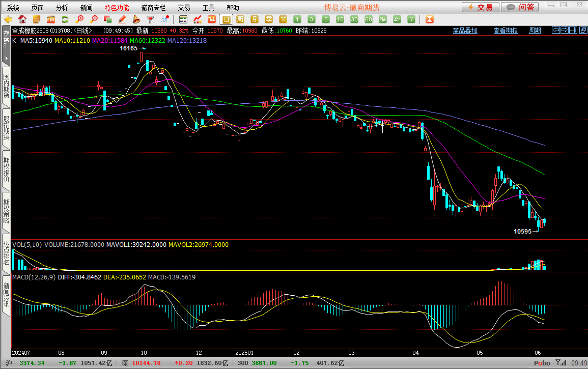
Task: Click the 问答 chat button
Action: 520,7
